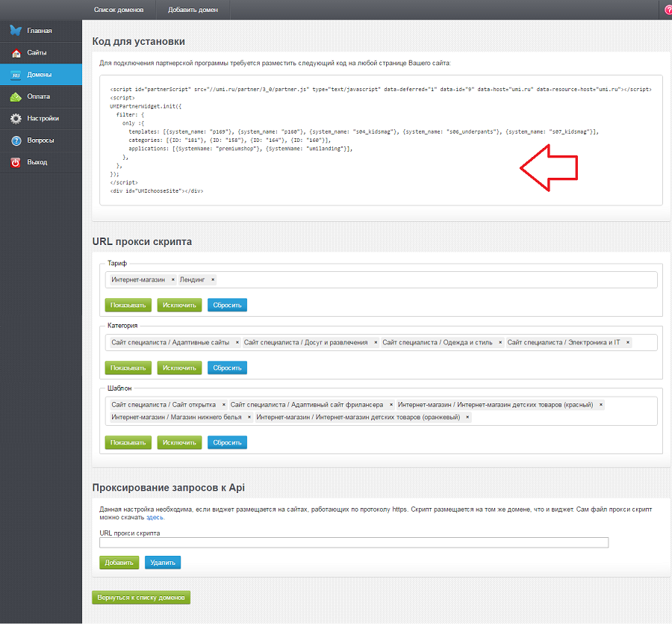This screenshot has height=632, width=672.
Task: Click the help icon in the top right corner
Action: click(668, 10)
